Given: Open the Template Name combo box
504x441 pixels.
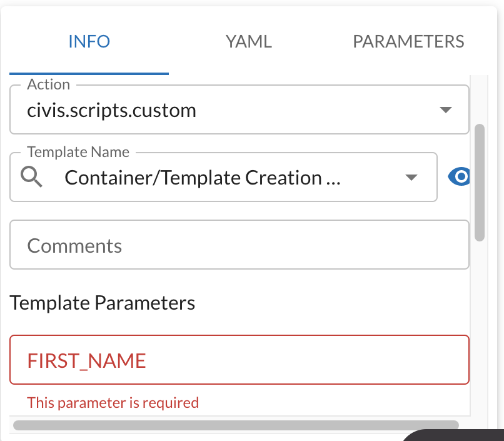Looking at the screenshot, I should pos(223,177).
